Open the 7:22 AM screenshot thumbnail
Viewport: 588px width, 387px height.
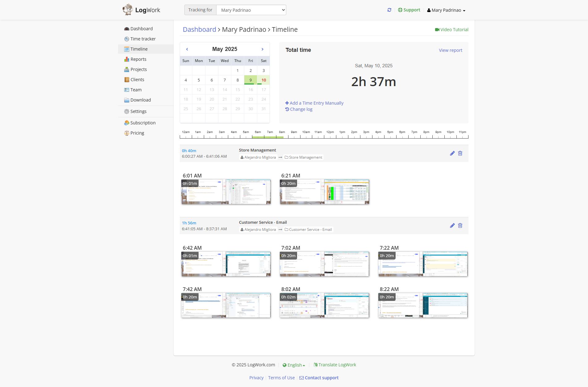point(423,264)
